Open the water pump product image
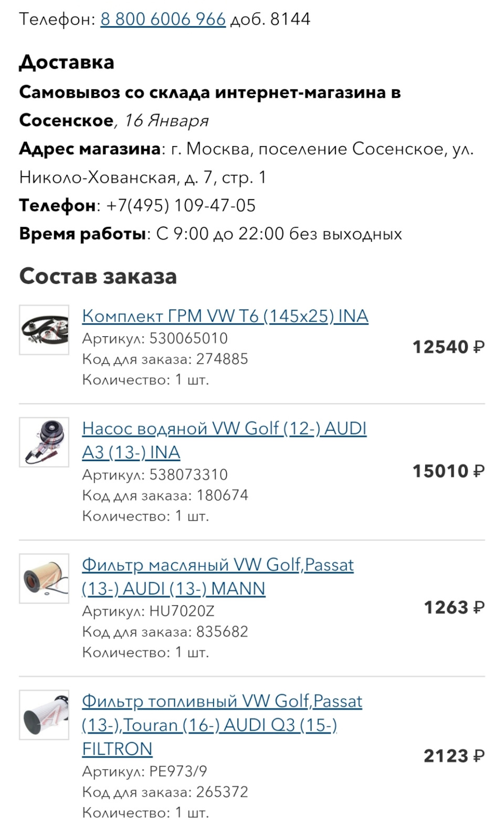504x834 pixels. click(44, 442)
